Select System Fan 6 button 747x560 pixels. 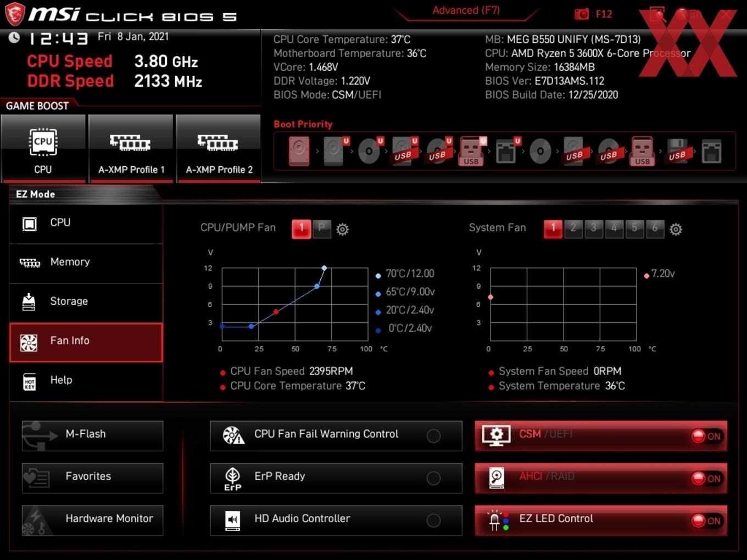click(x=655, y=228)
